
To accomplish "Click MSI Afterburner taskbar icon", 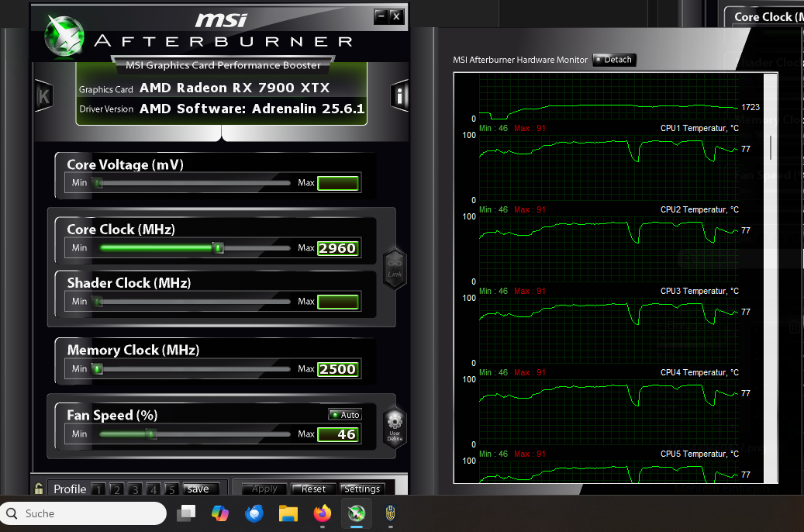I will (x=357, y=513).
